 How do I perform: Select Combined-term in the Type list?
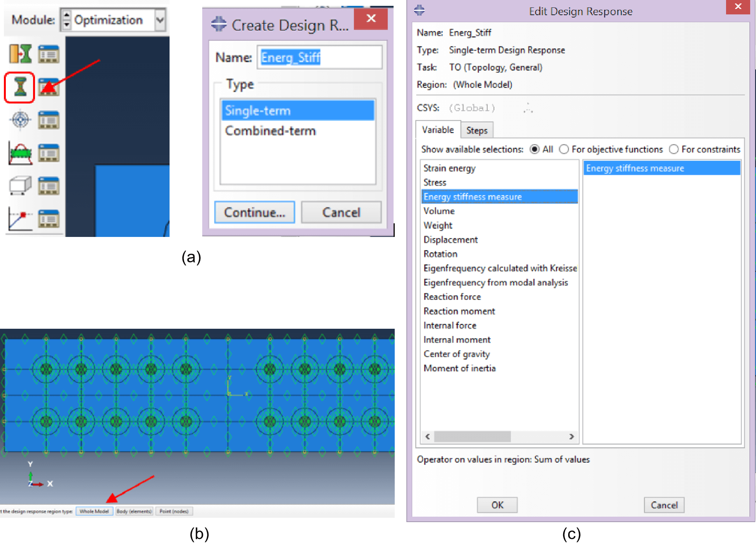[270, 131]
